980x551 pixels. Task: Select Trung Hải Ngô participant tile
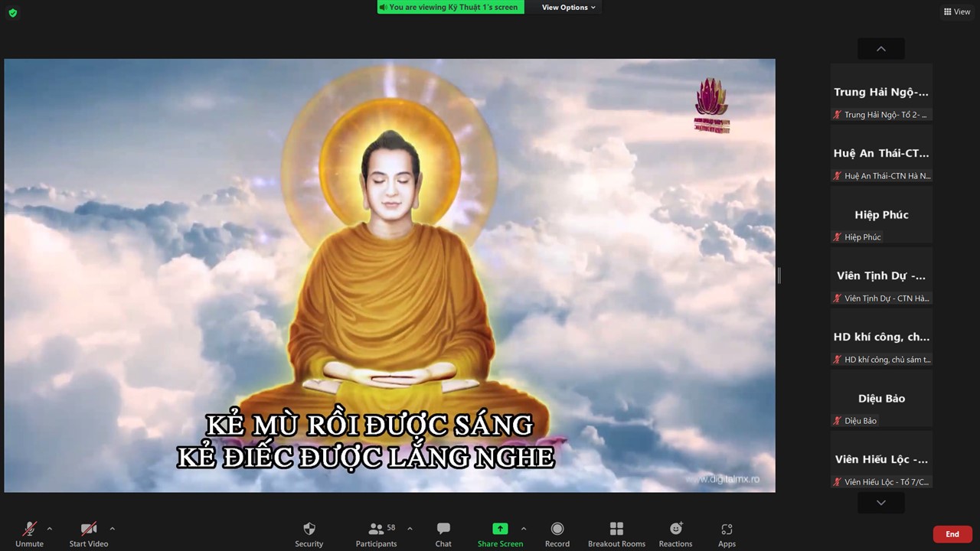pyautogui.click(x=881, y=93)
